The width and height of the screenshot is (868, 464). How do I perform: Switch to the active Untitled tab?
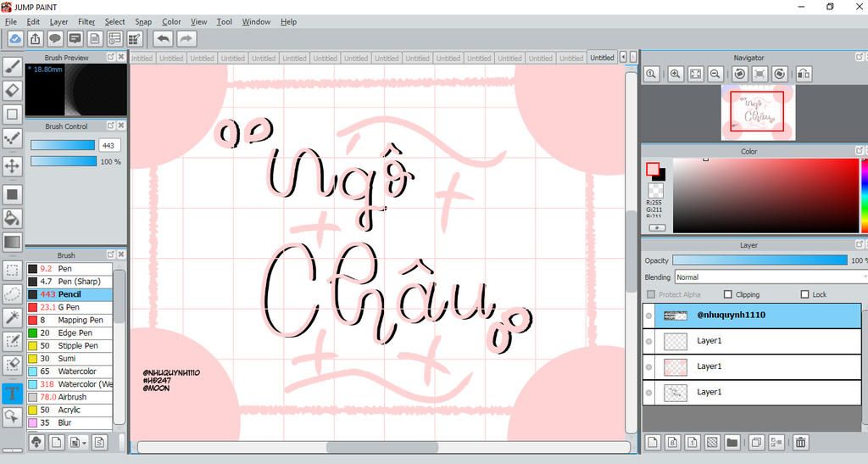coord(602,58)
